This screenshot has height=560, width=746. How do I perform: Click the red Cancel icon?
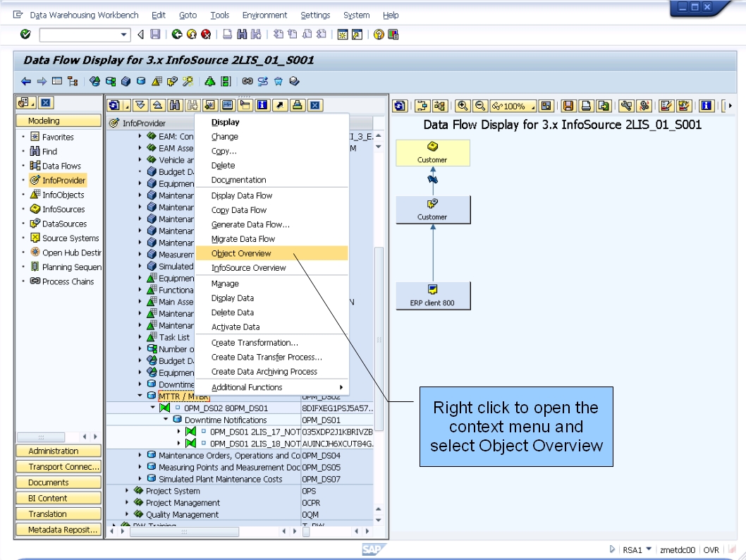206,35
